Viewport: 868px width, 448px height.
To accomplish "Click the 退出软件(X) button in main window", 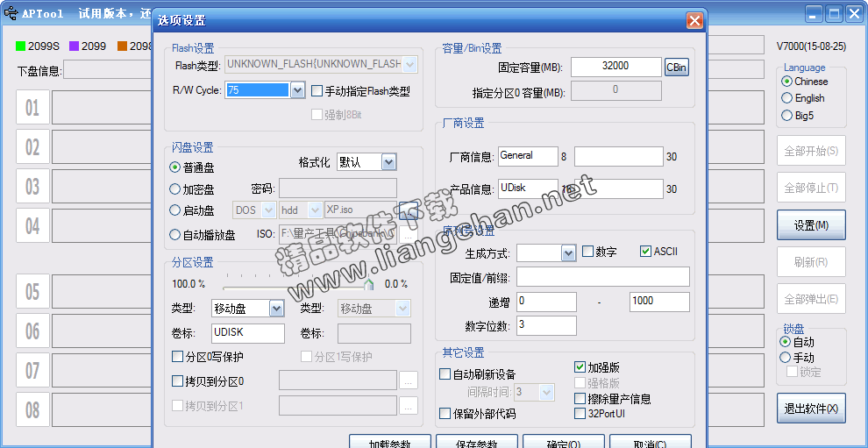I will pyautogui.click(x=811, y=409).
